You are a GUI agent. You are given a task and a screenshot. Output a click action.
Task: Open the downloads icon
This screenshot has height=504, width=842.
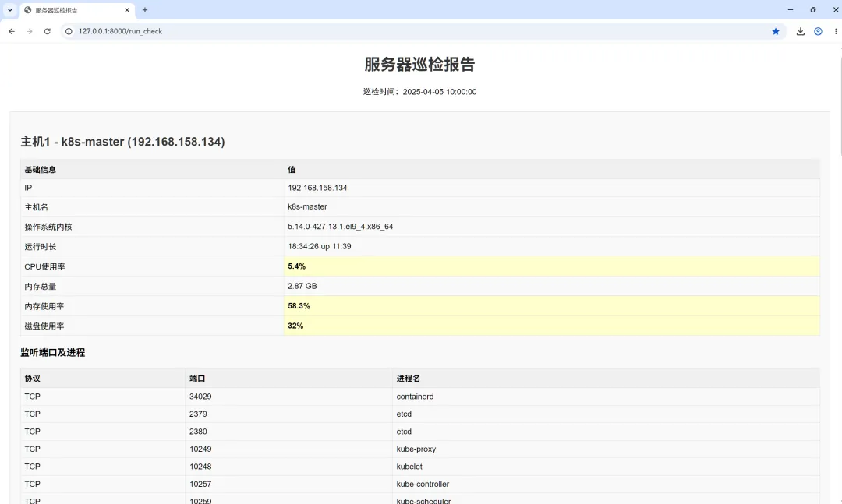point(800,32)
